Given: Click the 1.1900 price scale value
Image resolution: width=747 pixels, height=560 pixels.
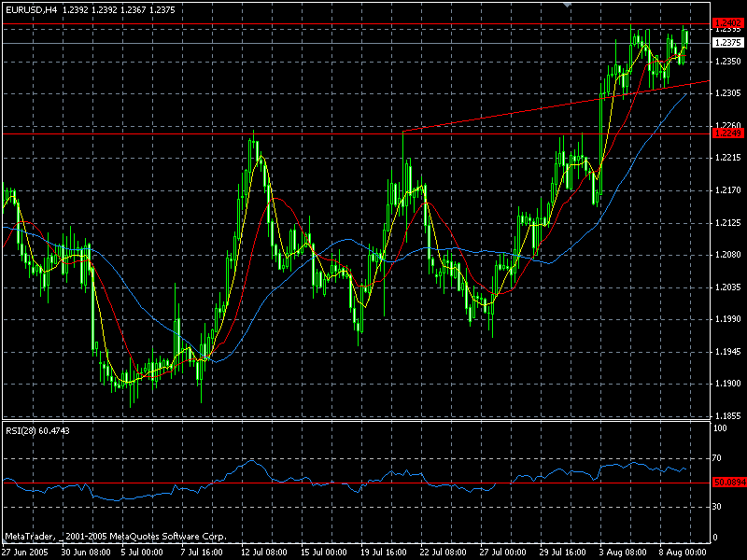Looking at the screenshot, I should [x=728, y=384].
